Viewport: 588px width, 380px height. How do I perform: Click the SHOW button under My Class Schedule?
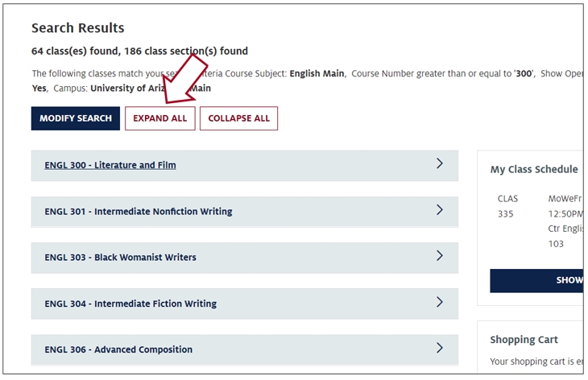536,281
